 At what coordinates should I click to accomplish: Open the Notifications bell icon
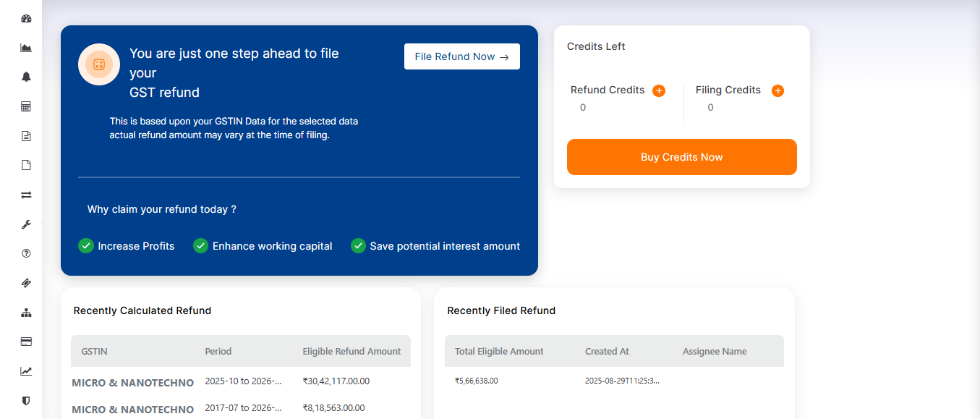tap(26, 76)
